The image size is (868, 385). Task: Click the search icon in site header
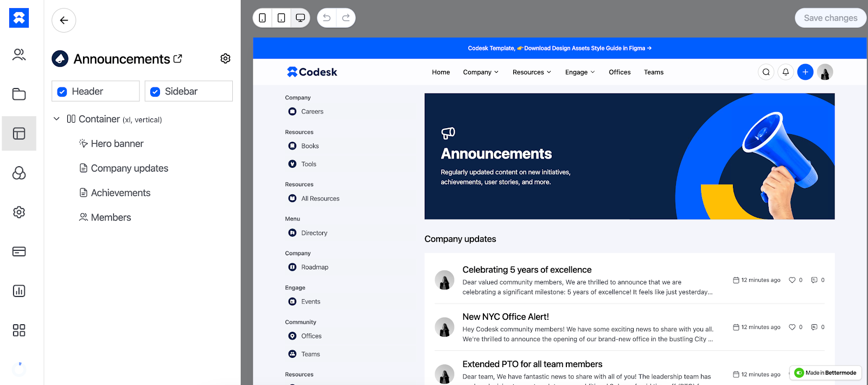pyautogui.click(x=766, y=72)
